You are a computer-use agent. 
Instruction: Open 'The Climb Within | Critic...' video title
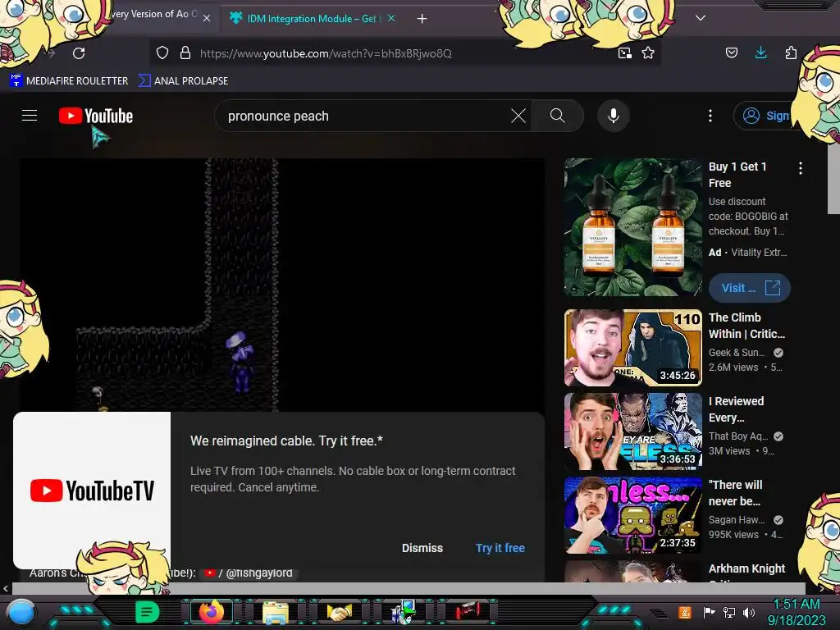point(746,326)
